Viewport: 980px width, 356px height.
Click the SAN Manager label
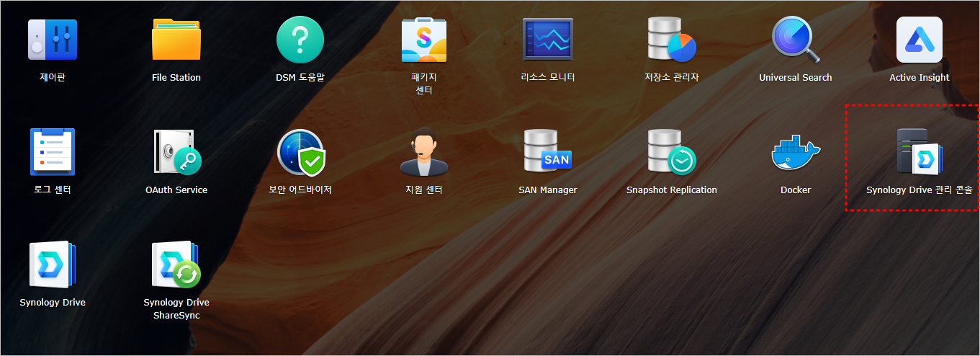click(x=548, y=190)
